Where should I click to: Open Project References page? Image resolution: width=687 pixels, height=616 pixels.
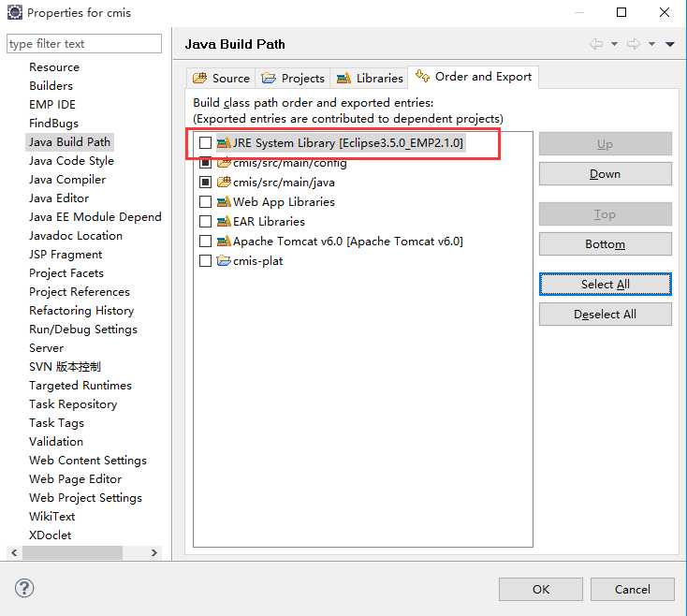click(80, 292)
